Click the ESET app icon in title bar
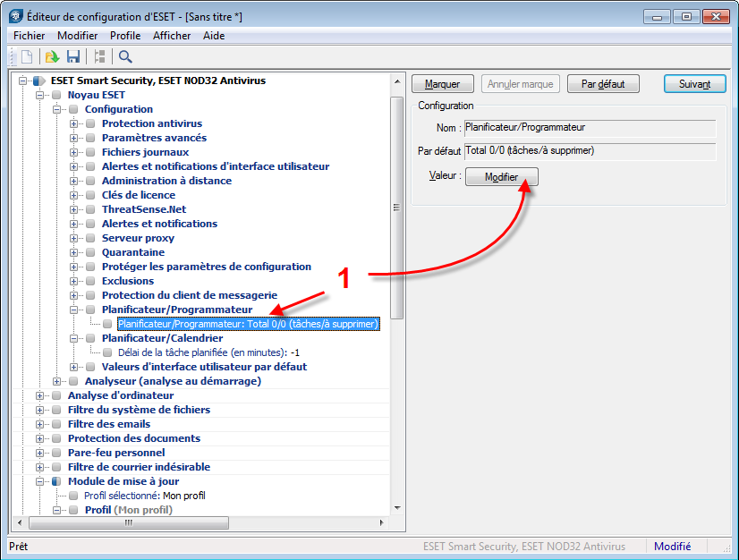739x560 pixels. 16,16
